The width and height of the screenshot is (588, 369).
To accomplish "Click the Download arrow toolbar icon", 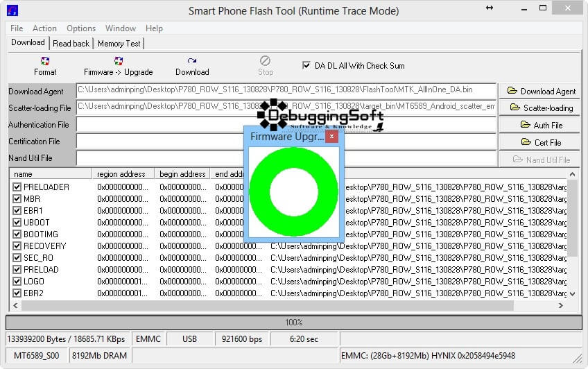I will (x=192, y=61).
